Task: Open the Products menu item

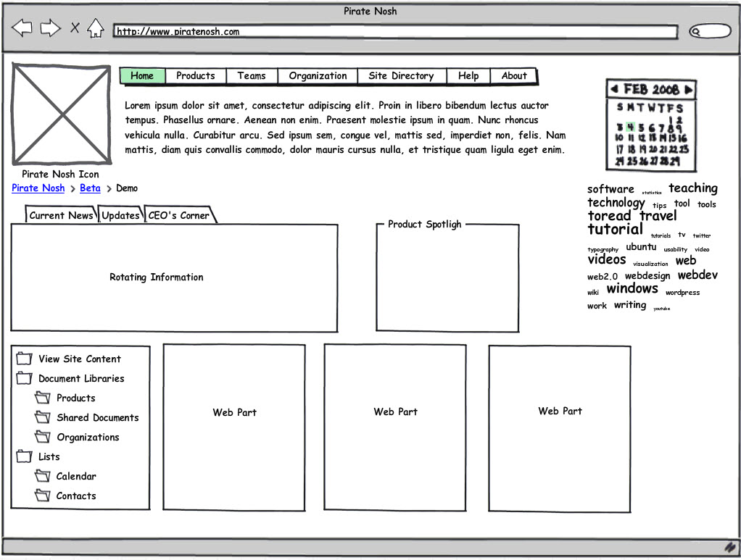Action: [x=195, y=76]
